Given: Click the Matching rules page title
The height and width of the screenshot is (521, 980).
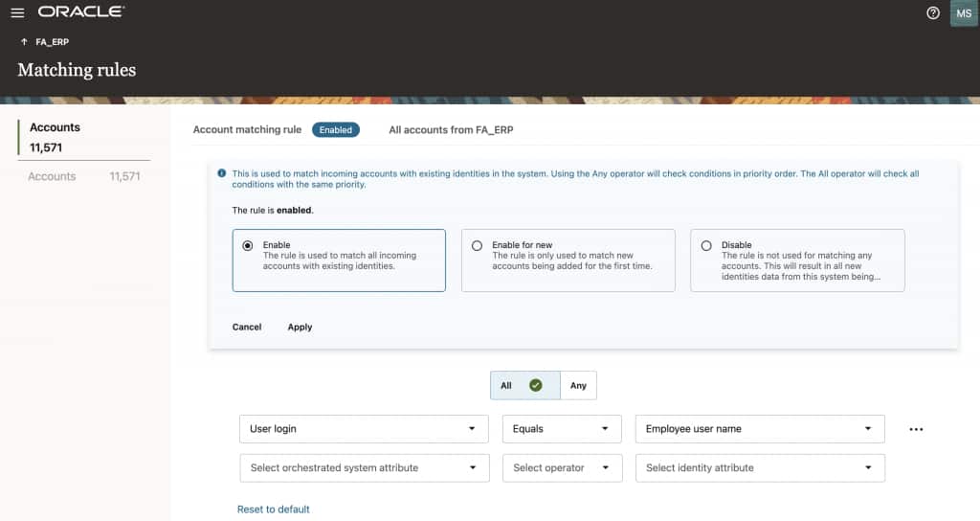Looking at the screenshot, I should 77,69.
